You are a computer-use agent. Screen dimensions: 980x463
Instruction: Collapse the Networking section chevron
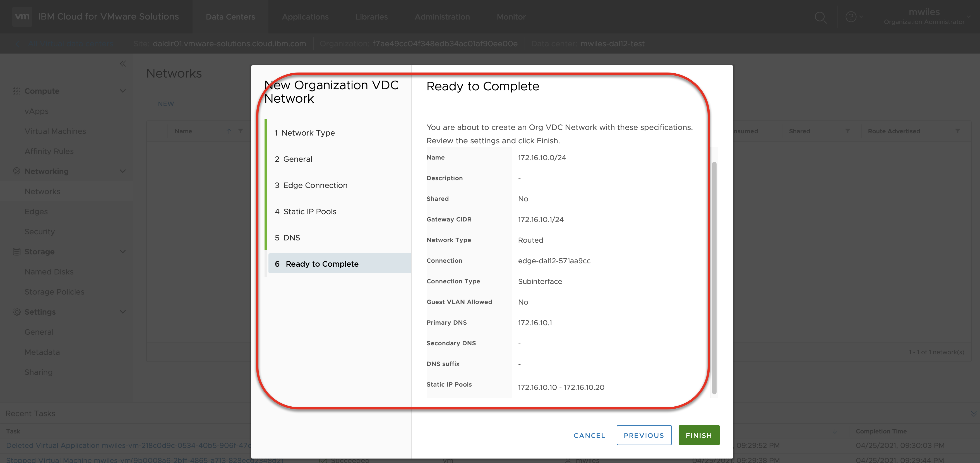coord(122,172)
